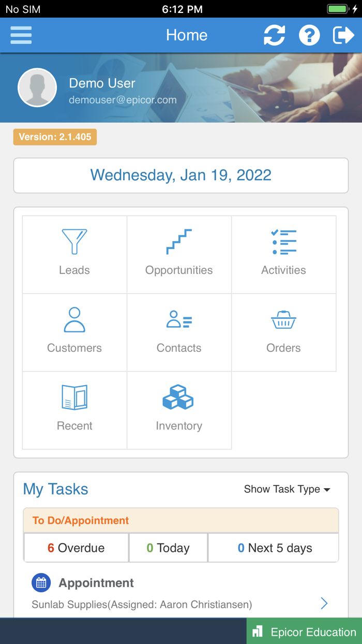Screen dimensions: 362x644
Task: Open the 6 Overdue tasks
Action: [76, 547]
